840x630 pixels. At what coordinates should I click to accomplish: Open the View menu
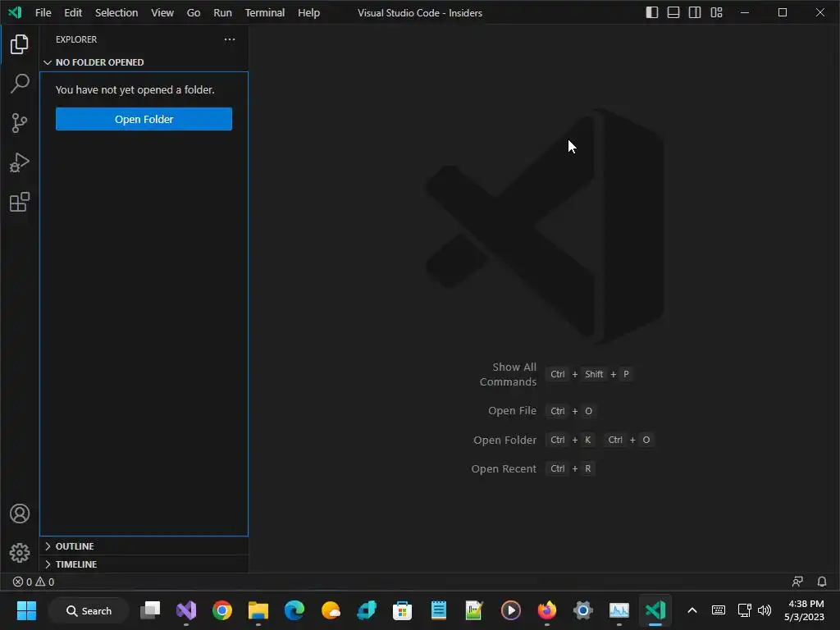coord(162,12)
